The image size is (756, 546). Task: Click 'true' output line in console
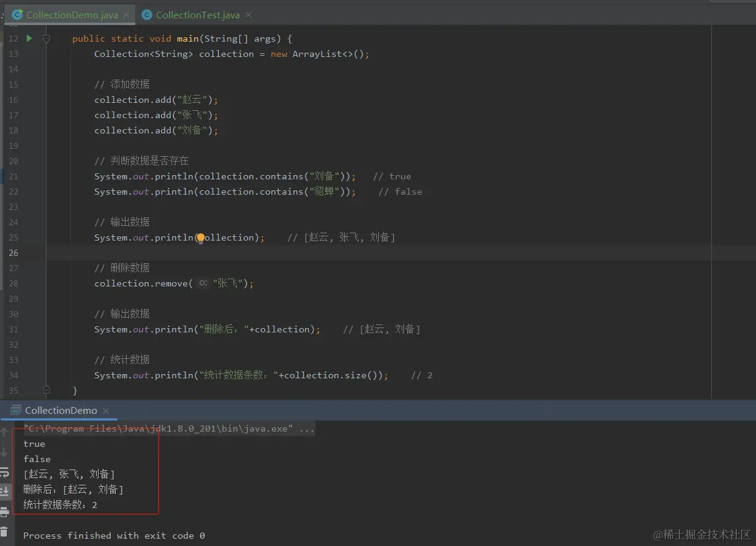coord(34,444)
